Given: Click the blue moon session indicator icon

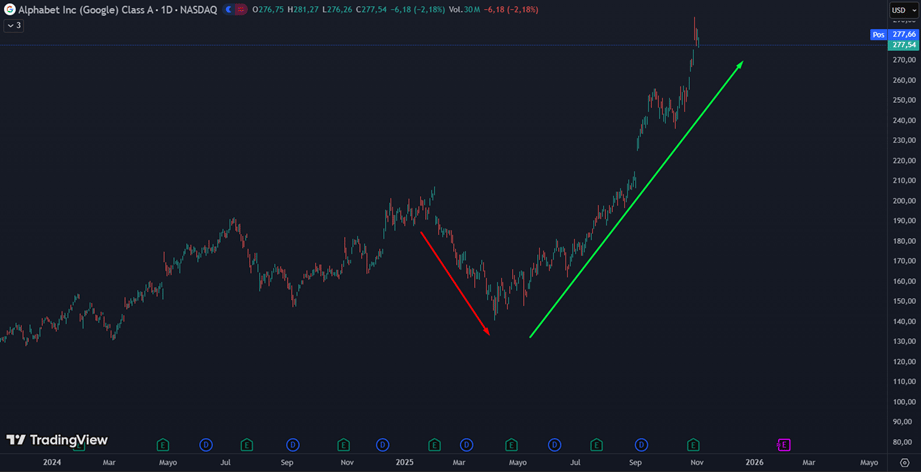Looking at the screenshot, I should tap(229, 10).
